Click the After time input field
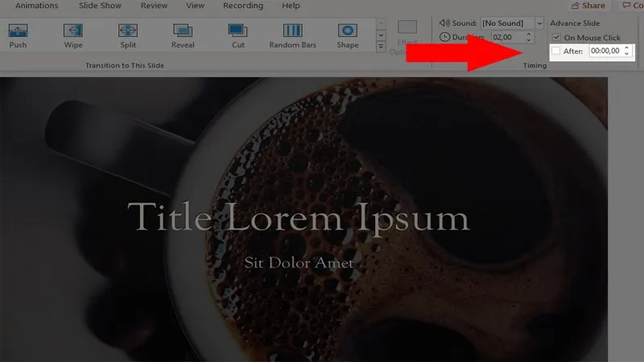The image size is (644, 362). coord(604,51)
